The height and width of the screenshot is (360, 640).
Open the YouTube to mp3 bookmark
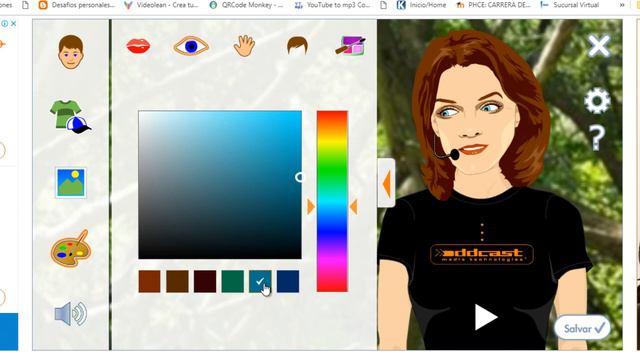(x=332, y=5)
